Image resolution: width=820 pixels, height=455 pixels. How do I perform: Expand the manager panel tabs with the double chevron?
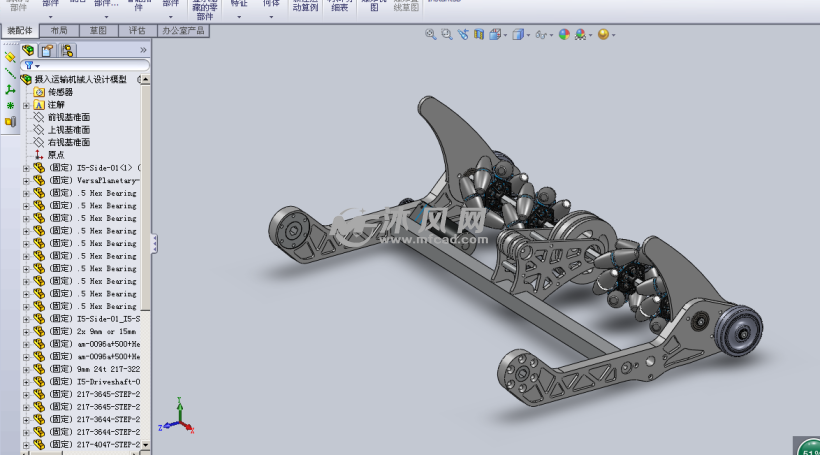(143, 50)
